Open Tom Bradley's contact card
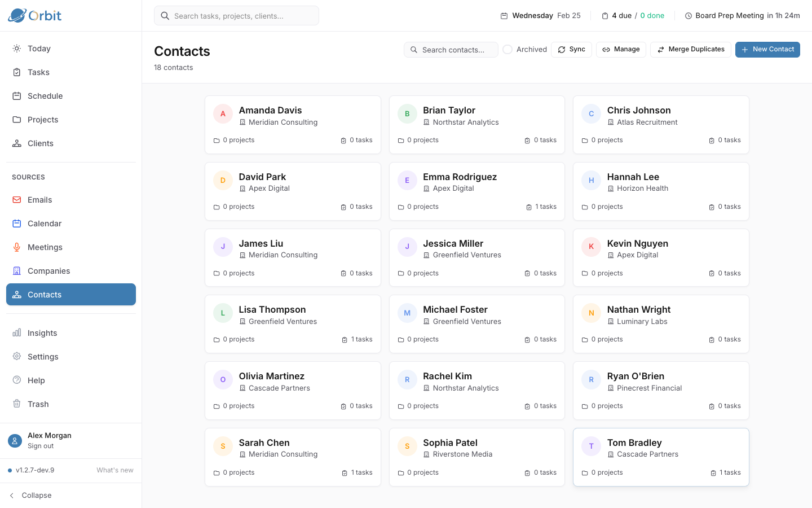The width and height of the screenshot is (812, 508). (x=660, y=457)
